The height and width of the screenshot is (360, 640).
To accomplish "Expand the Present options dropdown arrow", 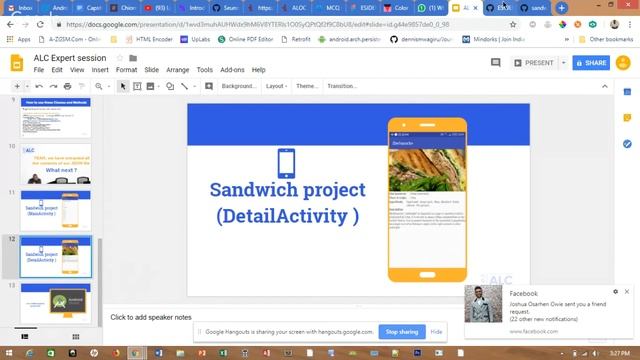I will (564, 63).
